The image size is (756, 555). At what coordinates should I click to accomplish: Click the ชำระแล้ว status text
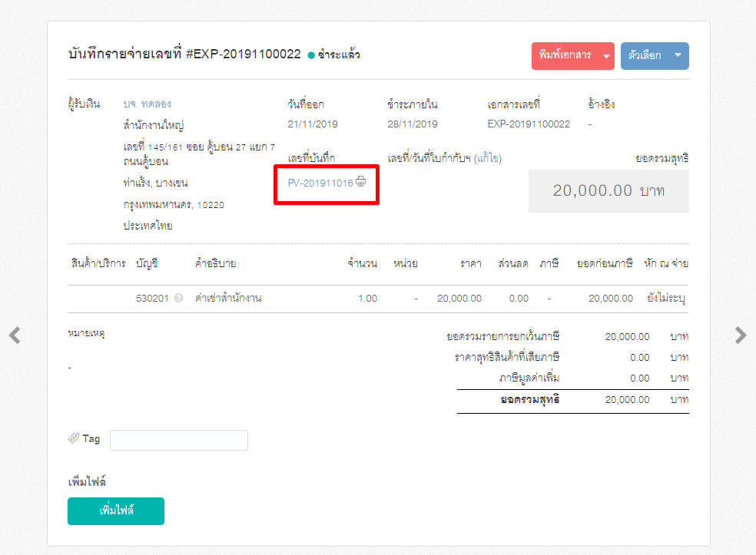339,55
